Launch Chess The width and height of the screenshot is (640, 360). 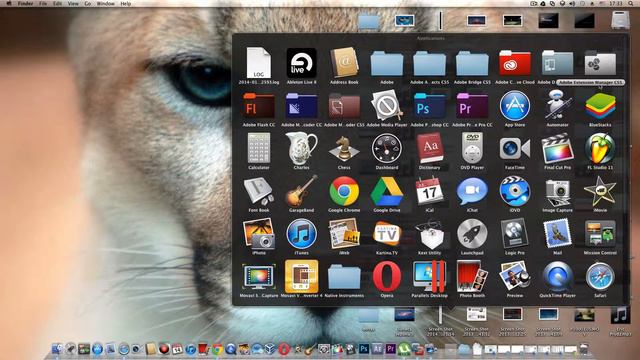click(344, 149)
